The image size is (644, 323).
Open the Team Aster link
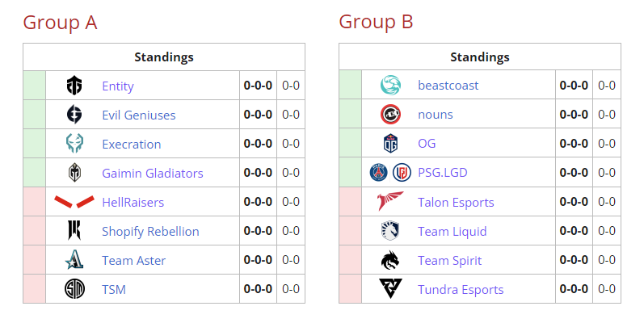click(x=133, y=260)
